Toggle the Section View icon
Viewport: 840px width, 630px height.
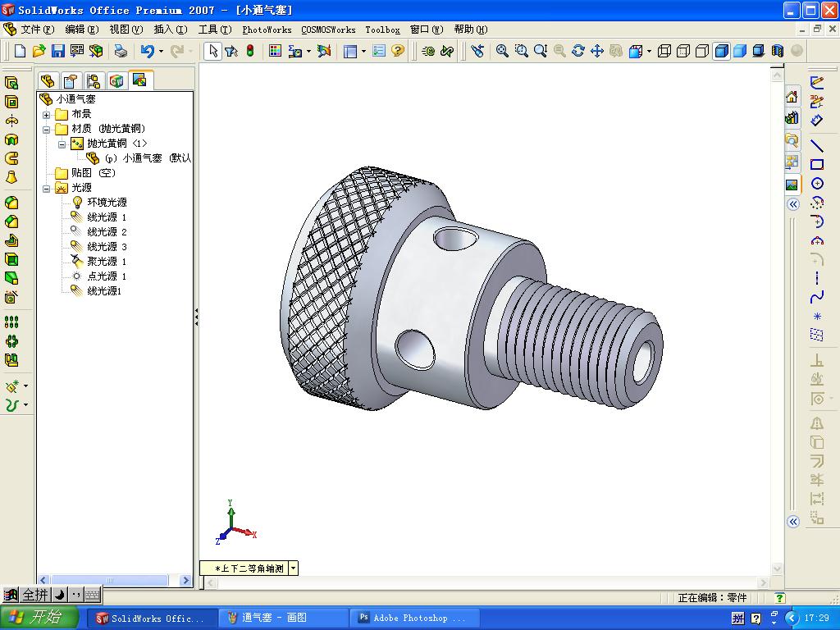point(778,51)
